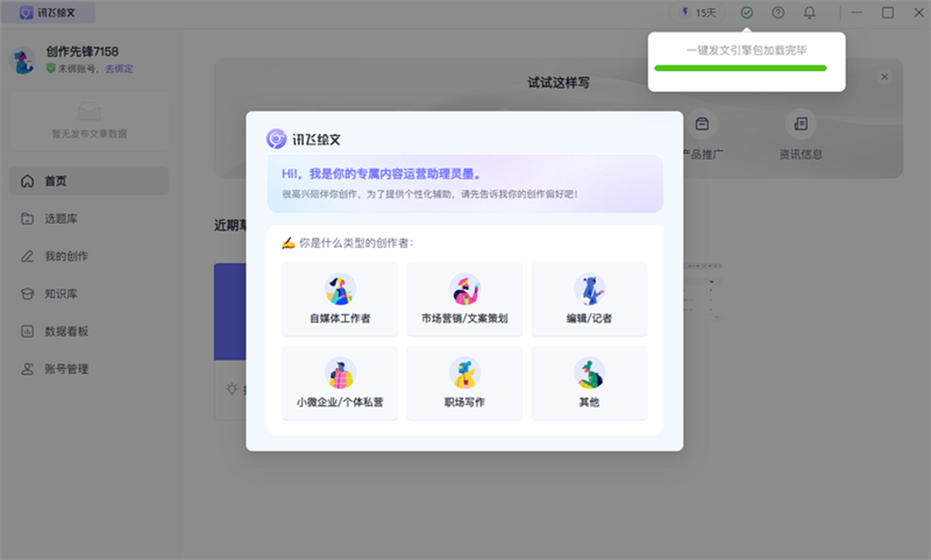
Task: Click the help question mark icon
Action: 778,12
